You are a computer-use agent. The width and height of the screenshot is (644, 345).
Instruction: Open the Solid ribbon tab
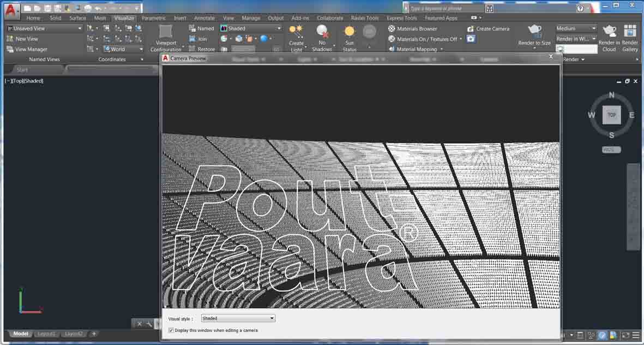pos(56,18)
